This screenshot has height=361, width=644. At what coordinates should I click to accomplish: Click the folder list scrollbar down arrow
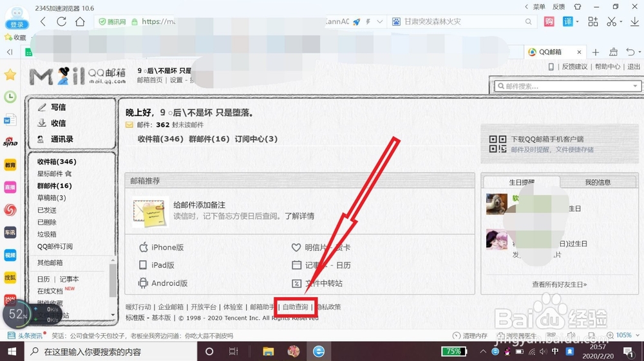click(113, 315)
